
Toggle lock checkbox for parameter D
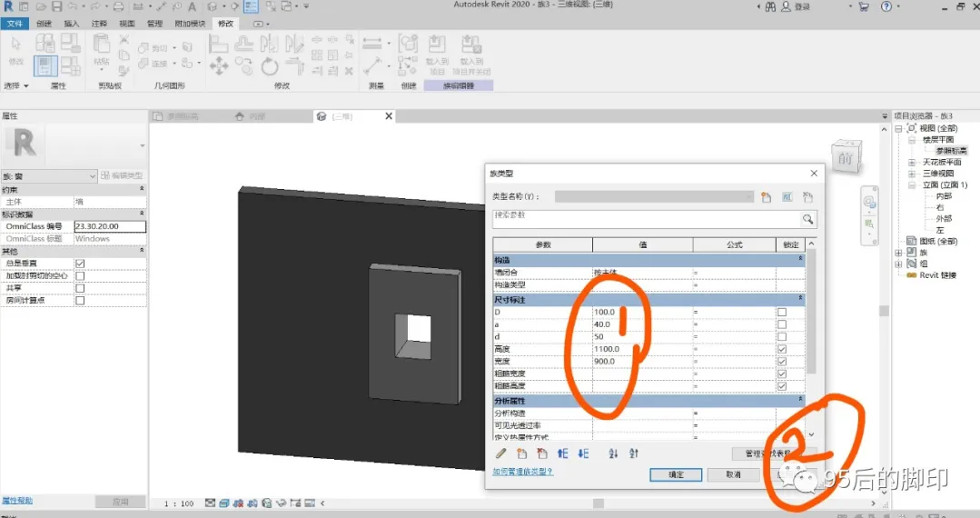pos(782,313)
